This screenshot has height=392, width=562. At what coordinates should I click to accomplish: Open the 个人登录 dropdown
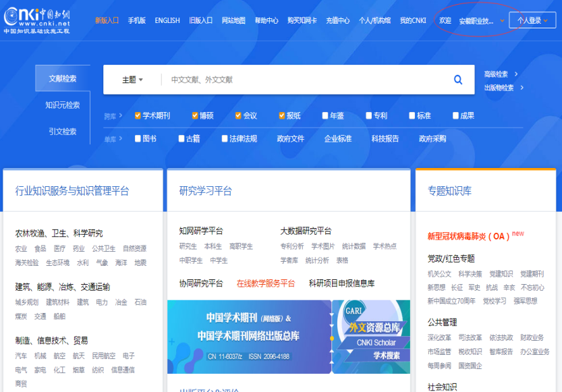coord(532,20)
